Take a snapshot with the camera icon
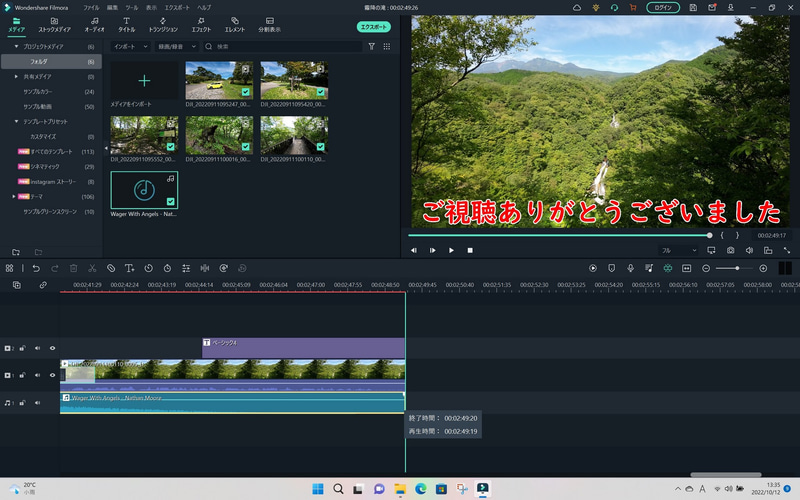 point(731,251)
